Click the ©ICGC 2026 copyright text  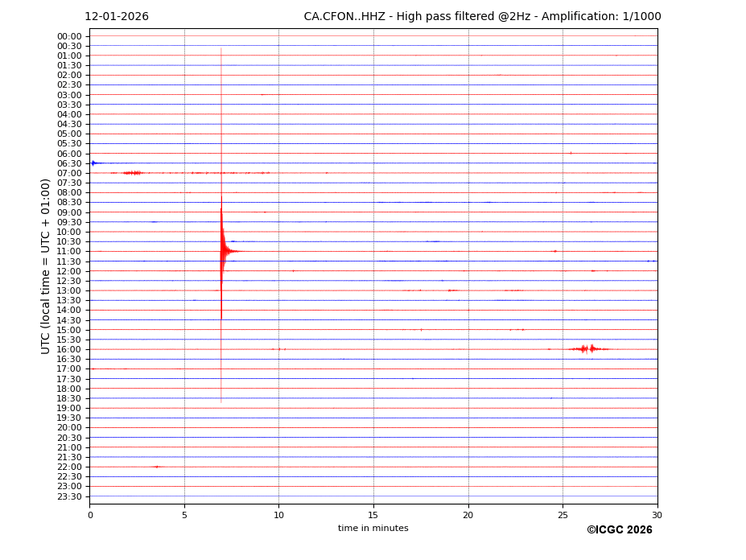click(x=619, y=529)
